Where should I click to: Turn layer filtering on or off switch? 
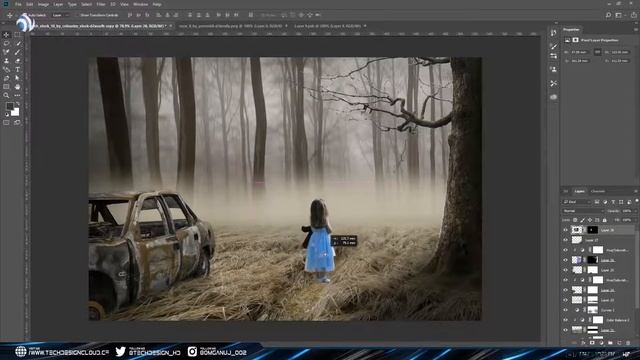(636, 201)
